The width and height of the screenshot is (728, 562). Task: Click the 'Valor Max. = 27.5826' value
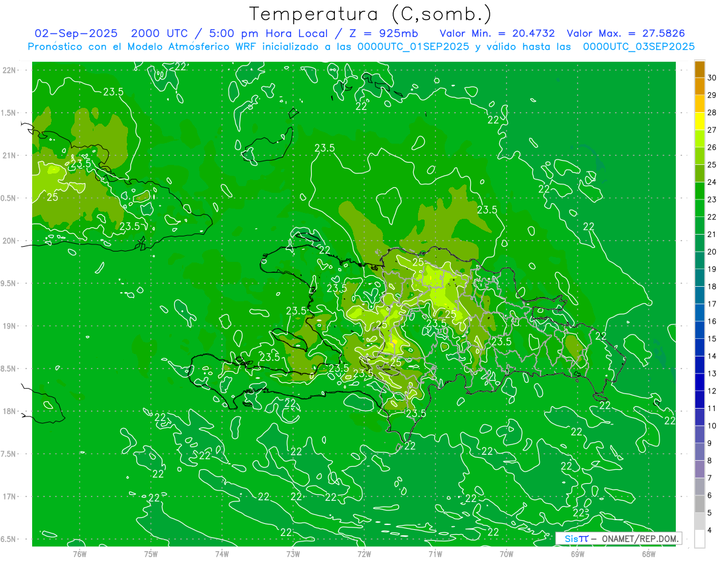(626, 33)
